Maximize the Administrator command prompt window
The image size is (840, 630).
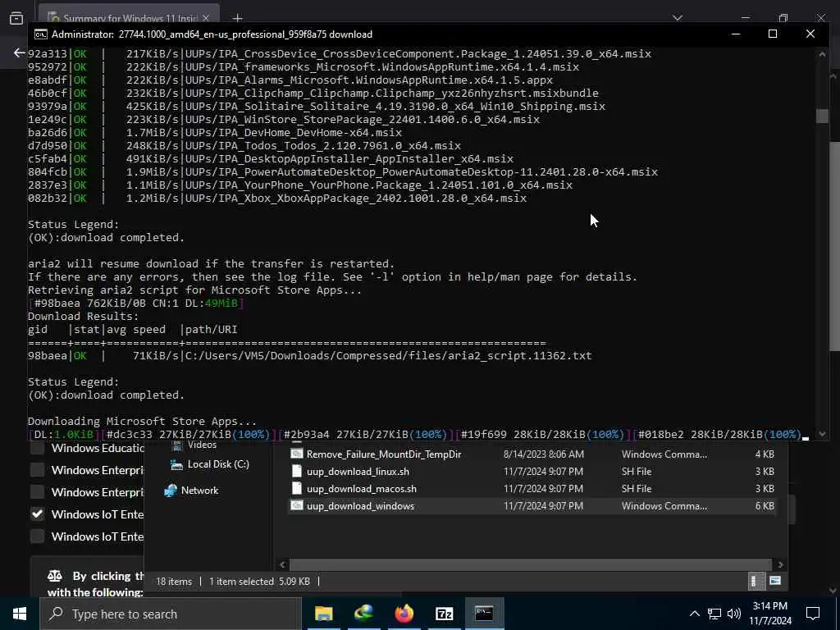click(773, 34)
